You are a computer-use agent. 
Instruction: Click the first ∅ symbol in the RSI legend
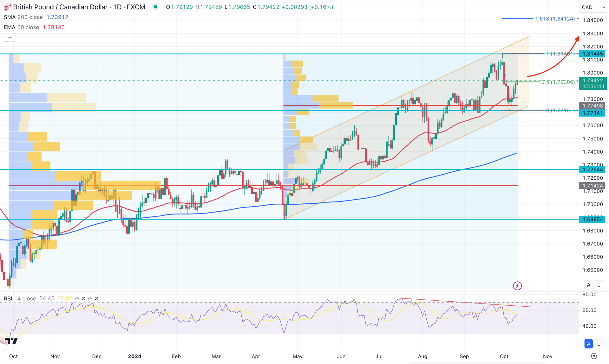coord(77,298)
